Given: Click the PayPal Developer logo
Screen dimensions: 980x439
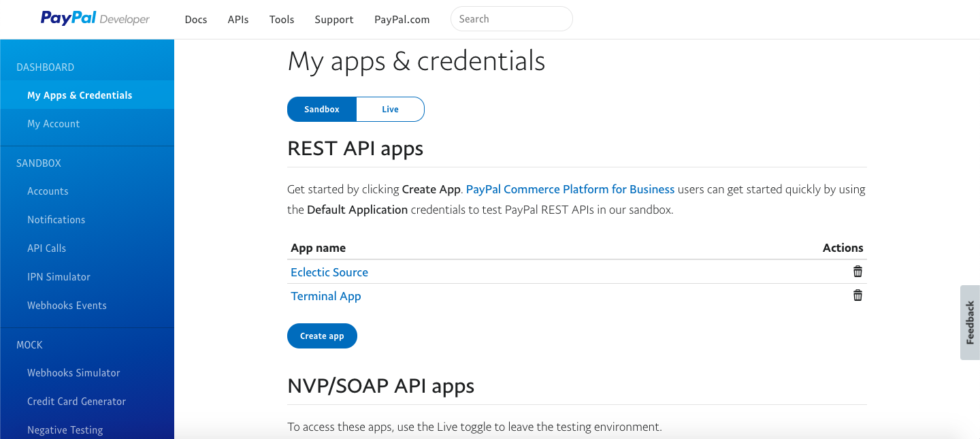Looking at the screenshot, I should (x=95, y=19).
